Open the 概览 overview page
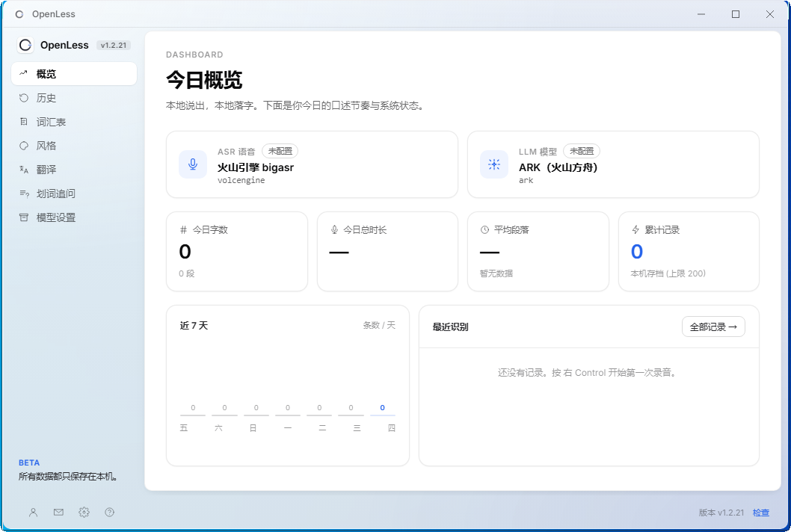 click(74, 74)
